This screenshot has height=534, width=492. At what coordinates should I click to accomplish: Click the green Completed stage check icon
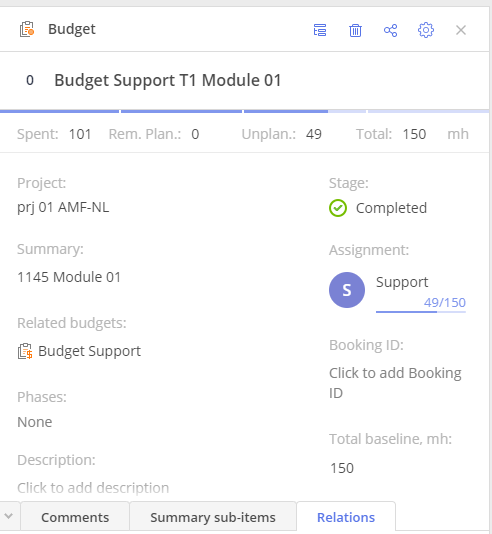coord(338,208)
